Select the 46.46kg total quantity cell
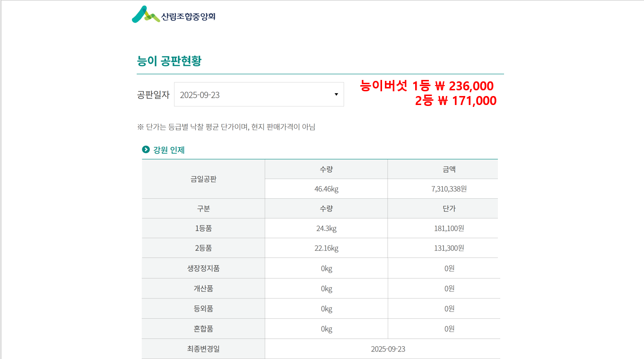Screen dimensions: 644x359 [326, 189]
